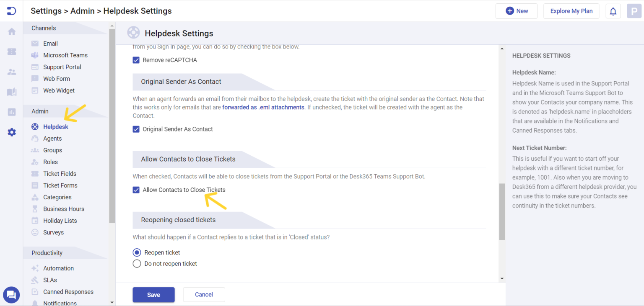
Task: Select the Home icon in the left rail
Action: [x=11, y=31]
